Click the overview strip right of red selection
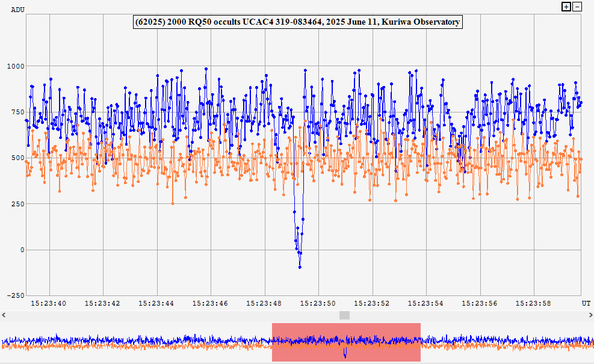The image size is (594, 364). click(x=506, y=342)
